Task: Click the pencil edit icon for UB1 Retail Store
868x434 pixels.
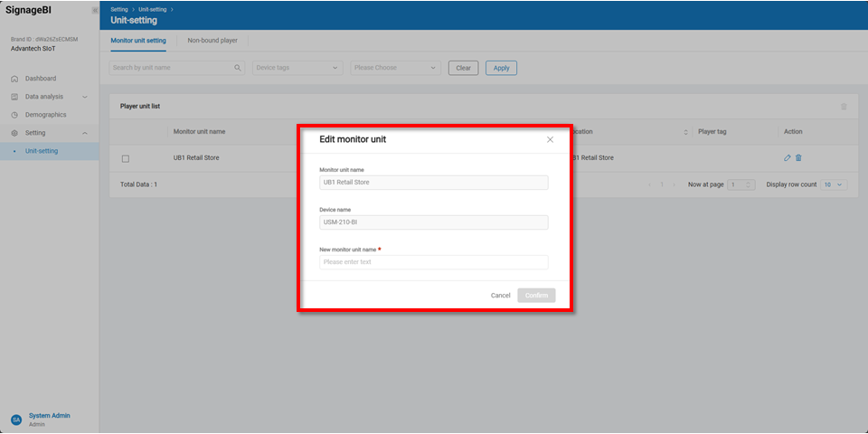Action: point(788,158)
